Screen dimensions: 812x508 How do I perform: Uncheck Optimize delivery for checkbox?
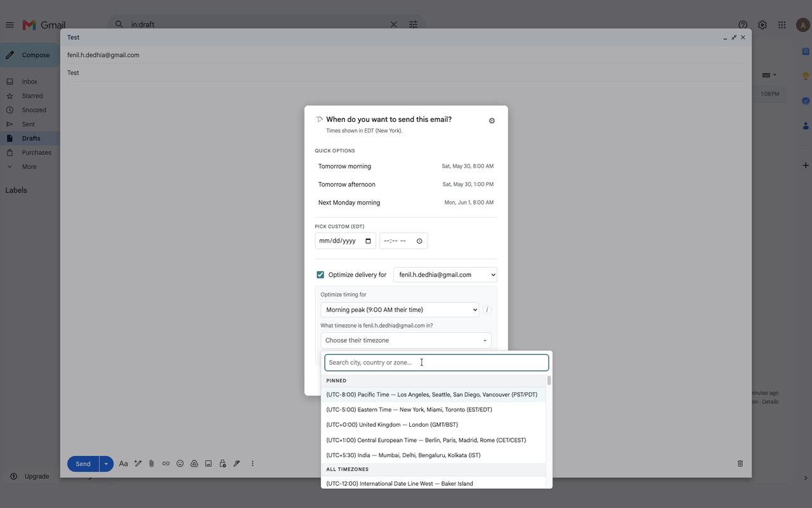[320, 275]
